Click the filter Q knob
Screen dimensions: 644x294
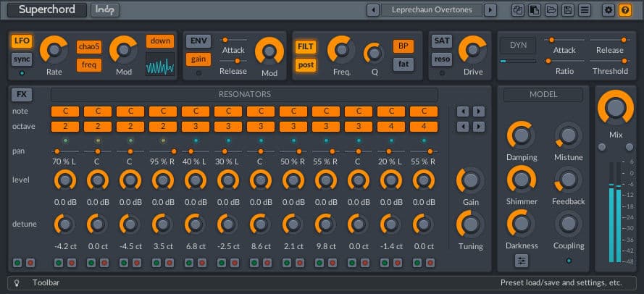[375, 53]
